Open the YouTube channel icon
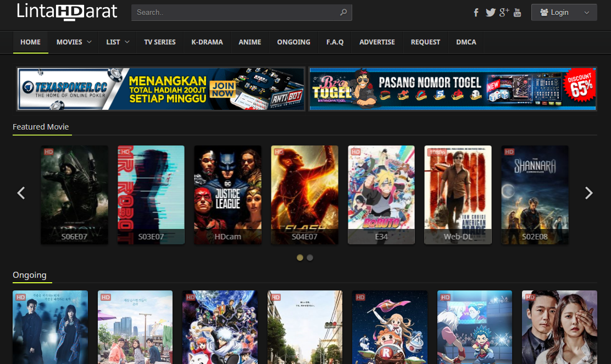This screenshot has width=611, height=364. pos(517,12)
